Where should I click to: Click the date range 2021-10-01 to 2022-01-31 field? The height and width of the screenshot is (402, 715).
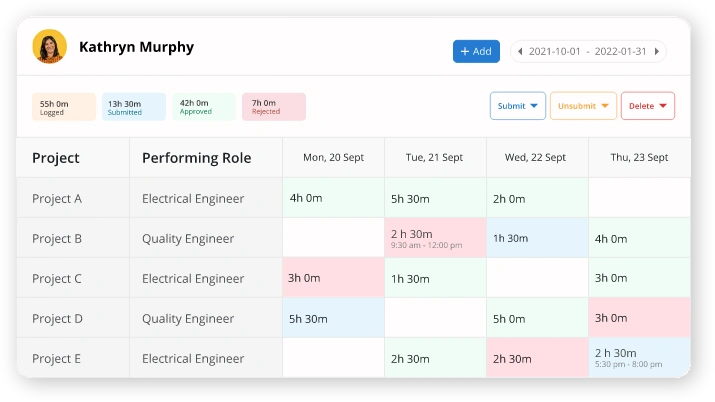[587, 51]
